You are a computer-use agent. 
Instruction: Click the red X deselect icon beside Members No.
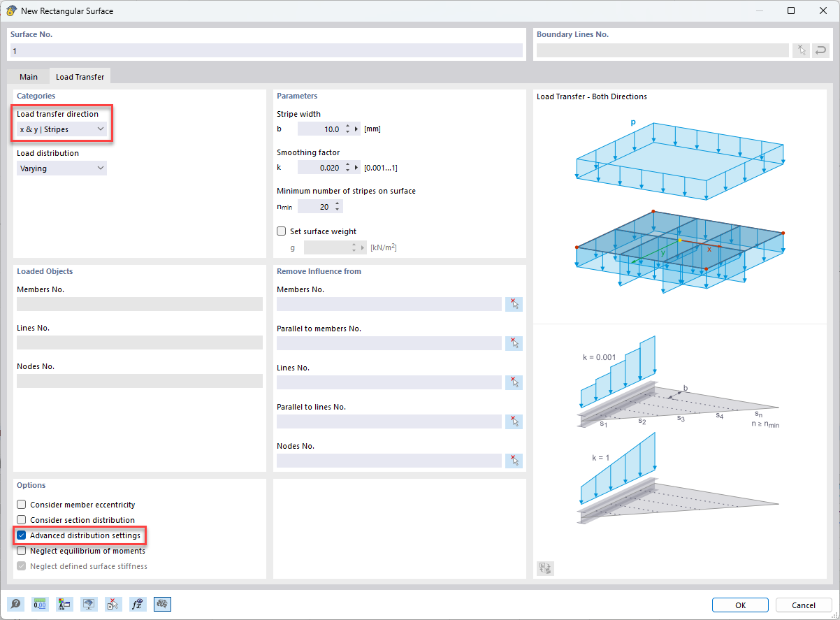(x=514, y=303)
